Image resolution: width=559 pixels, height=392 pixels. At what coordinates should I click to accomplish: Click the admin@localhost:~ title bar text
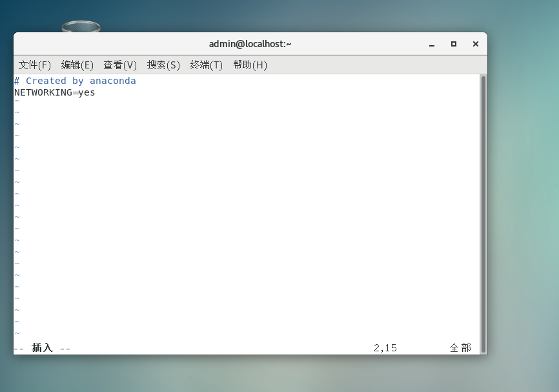(x=250, y=43)
